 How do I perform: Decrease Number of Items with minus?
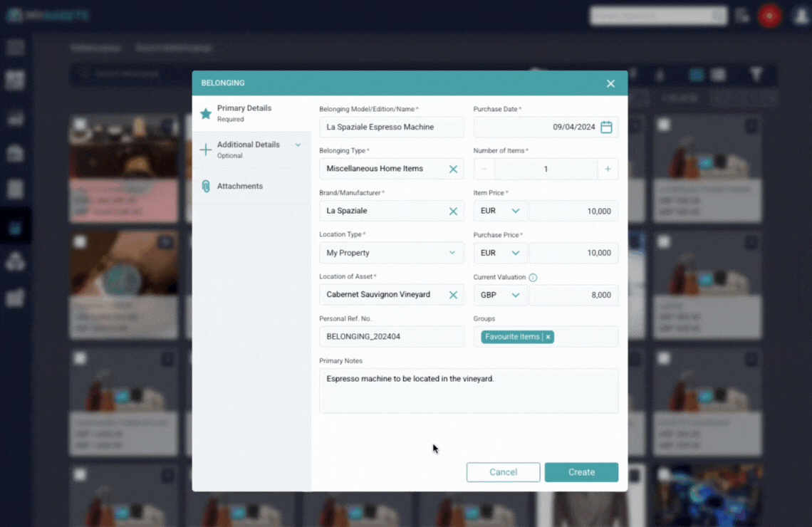[484, 169]
